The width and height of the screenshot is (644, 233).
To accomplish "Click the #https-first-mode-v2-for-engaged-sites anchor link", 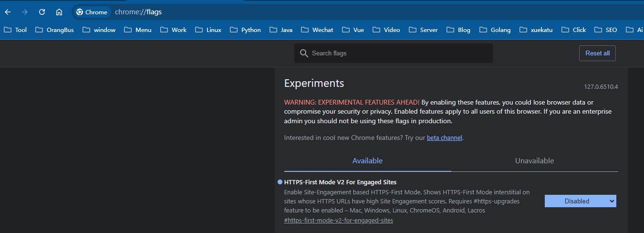I will coord(338,221).
